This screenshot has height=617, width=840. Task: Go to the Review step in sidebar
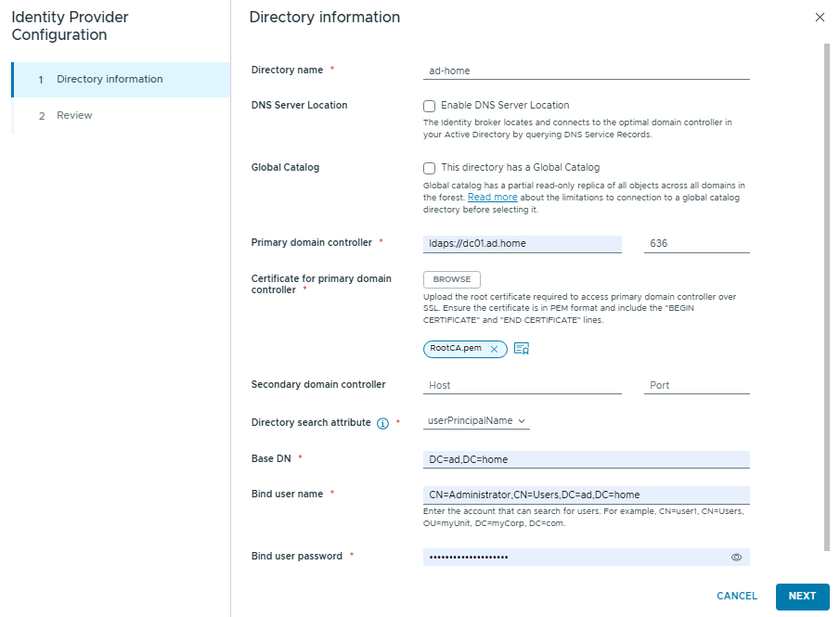(74, 116)
